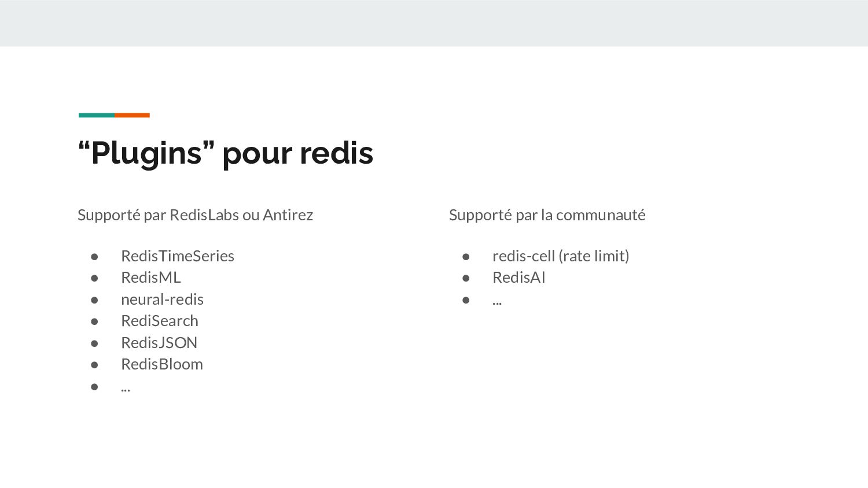Viewport: 868px width, 488px height.
Task: Select the "Supporté par RedisLabs ou Antirez" heading
Action: pos(195,215)
